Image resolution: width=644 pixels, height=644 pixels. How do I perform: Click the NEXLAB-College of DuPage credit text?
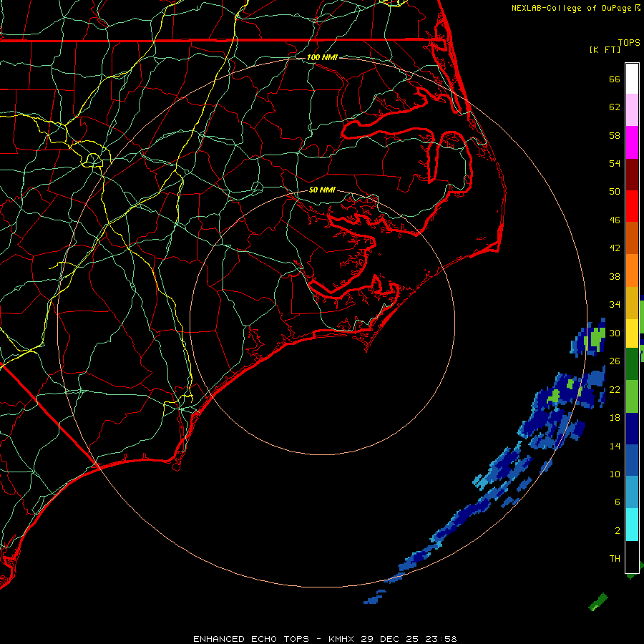pos(571,8)
